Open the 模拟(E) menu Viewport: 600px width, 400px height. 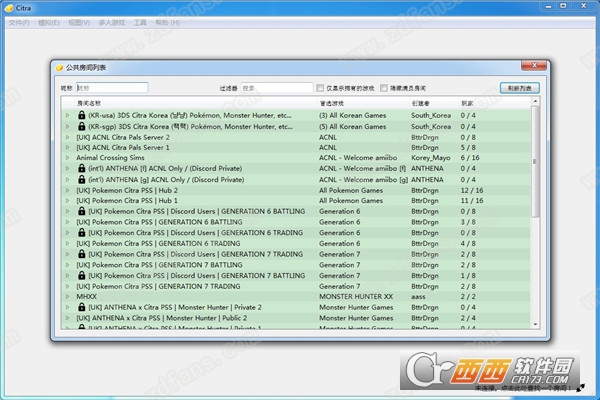pyautogui.click(x=49, y=23)
